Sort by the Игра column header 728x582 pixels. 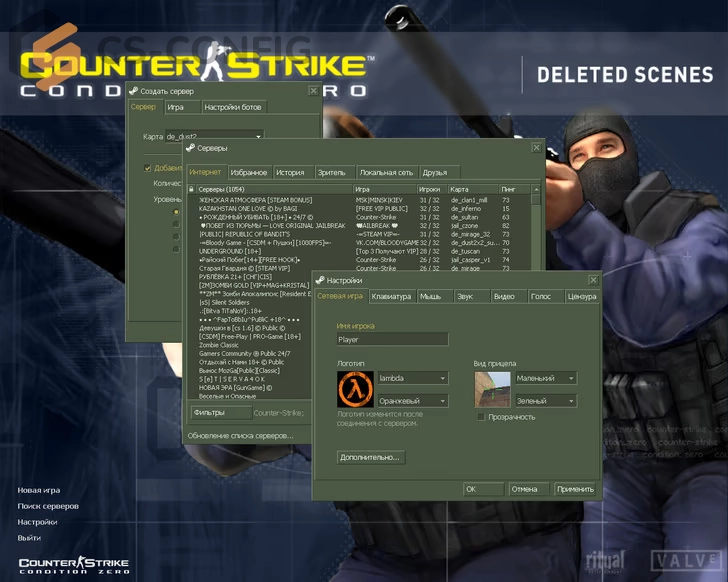pos(384,189)
